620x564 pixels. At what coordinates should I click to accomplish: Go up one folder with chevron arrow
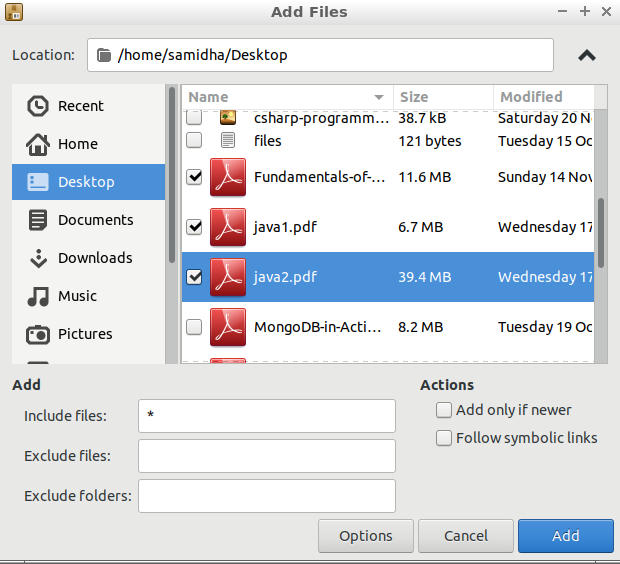point(587,55)
